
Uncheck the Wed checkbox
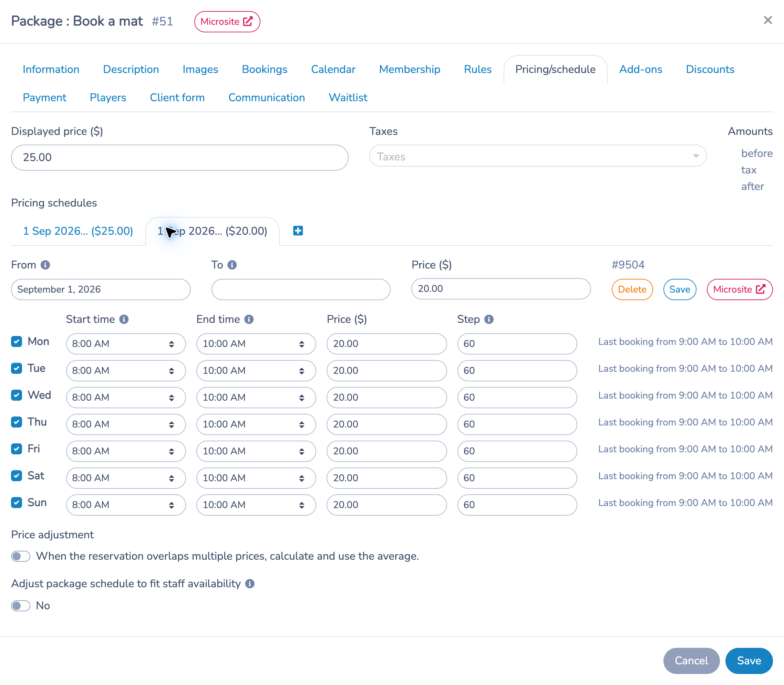pos(17,395)
